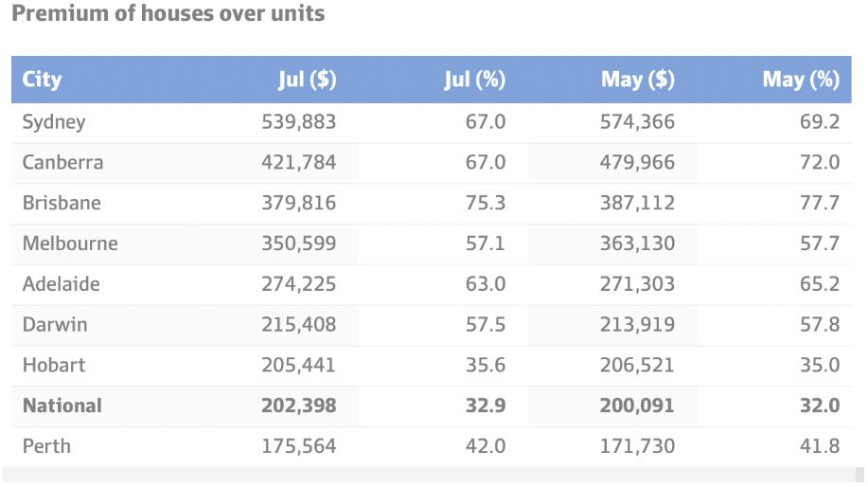Click Sydney's Jul value 539,883
The width and height of the screenshot is (868, 487).
click(298, 121)
